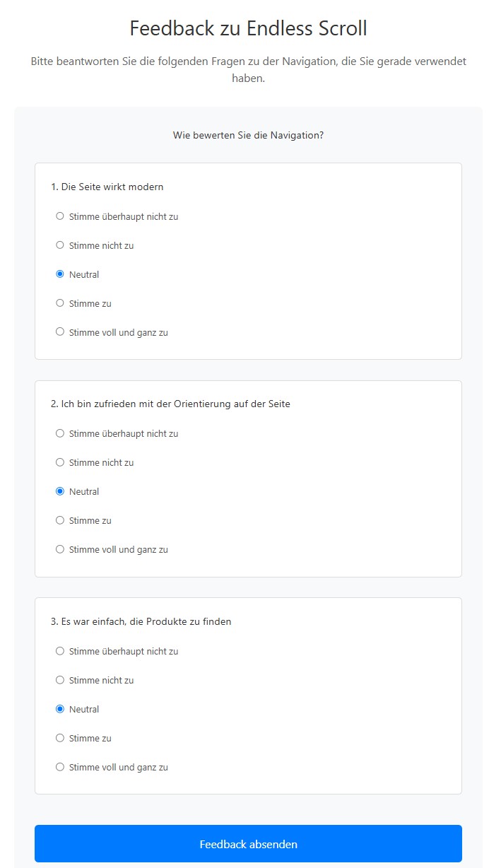This screenshot has height=868, width=489.
Task: Select "Stimme voll und ganz zu" for question 2
Action: click(x=60, y=549)
